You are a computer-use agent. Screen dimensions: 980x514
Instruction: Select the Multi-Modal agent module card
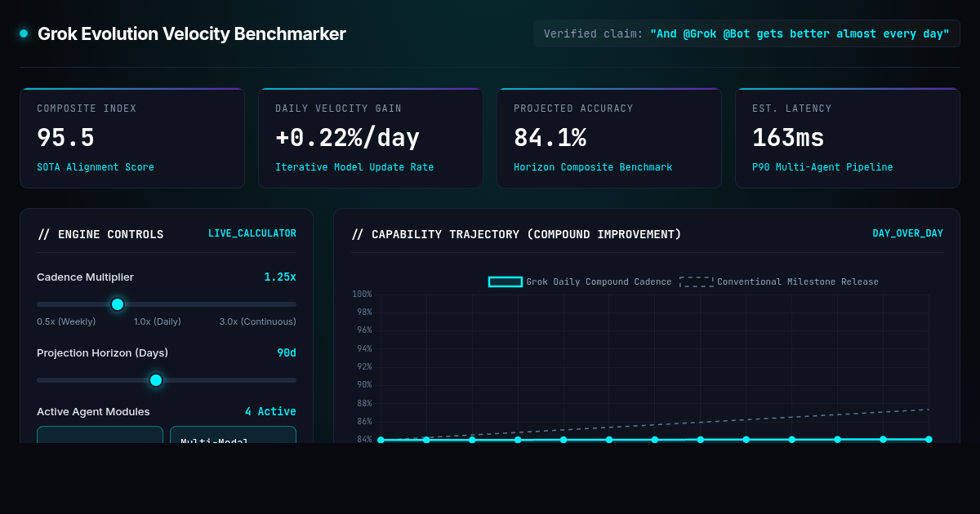pyautogui.click(x=233, y=435)
